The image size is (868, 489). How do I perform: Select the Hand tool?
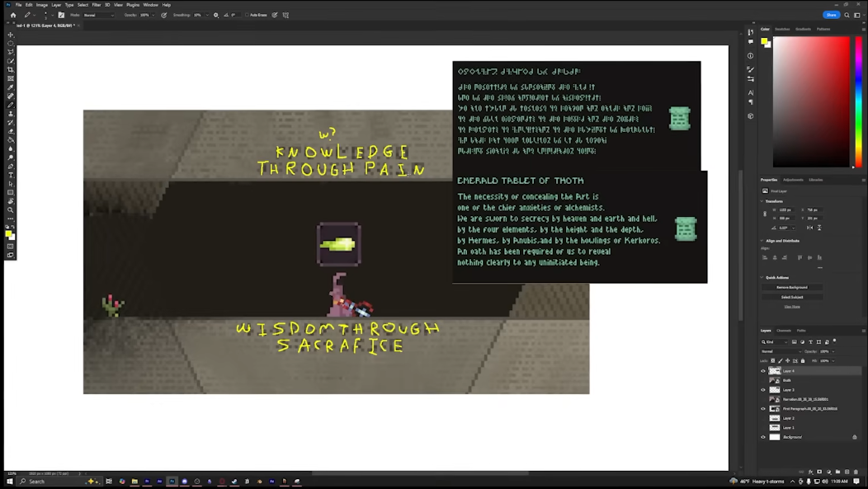click(11, 201)
